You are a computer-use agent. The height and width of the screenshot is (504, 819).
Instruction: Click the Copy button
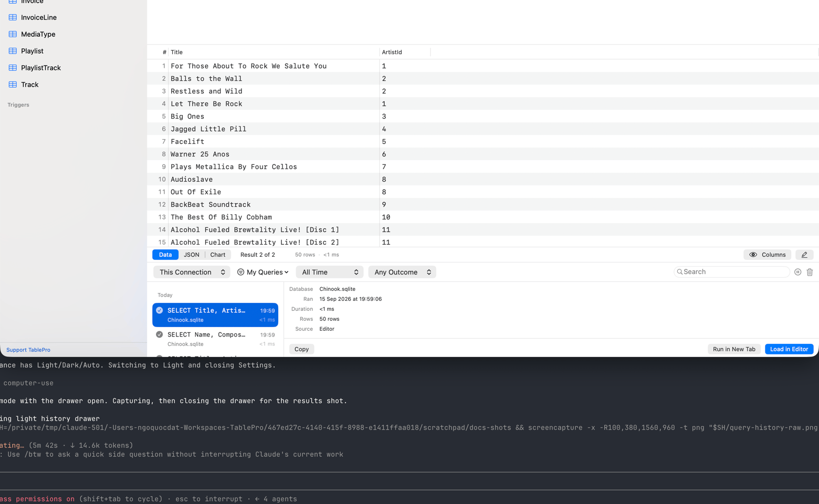pos(302,349)
